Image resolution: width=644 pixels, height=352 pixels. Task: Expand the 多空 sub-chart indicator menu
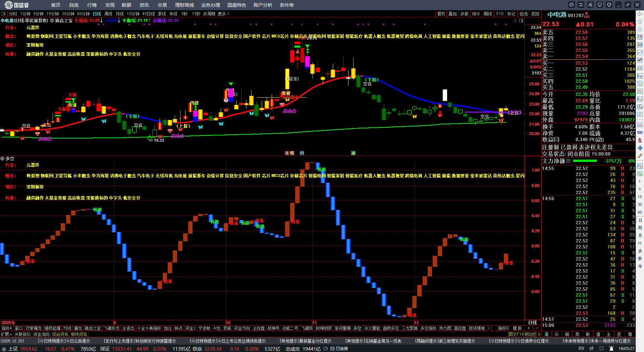coord(3,159)
